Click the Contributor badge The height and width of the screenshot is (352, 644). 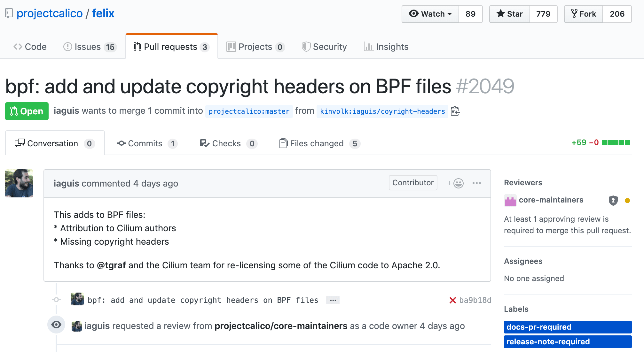(x=413, y=183)
